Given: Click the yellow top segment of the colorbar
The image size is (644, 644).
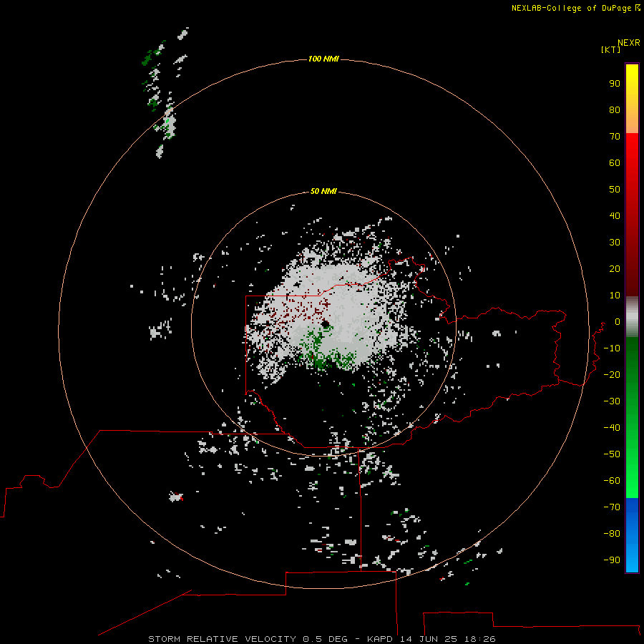Looking at the screenshot, I should [x=632, y=99].
